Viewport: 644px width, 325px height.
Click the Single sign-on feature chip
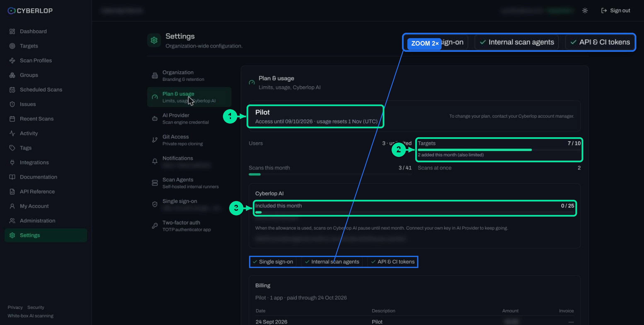(x=273, y=262)
